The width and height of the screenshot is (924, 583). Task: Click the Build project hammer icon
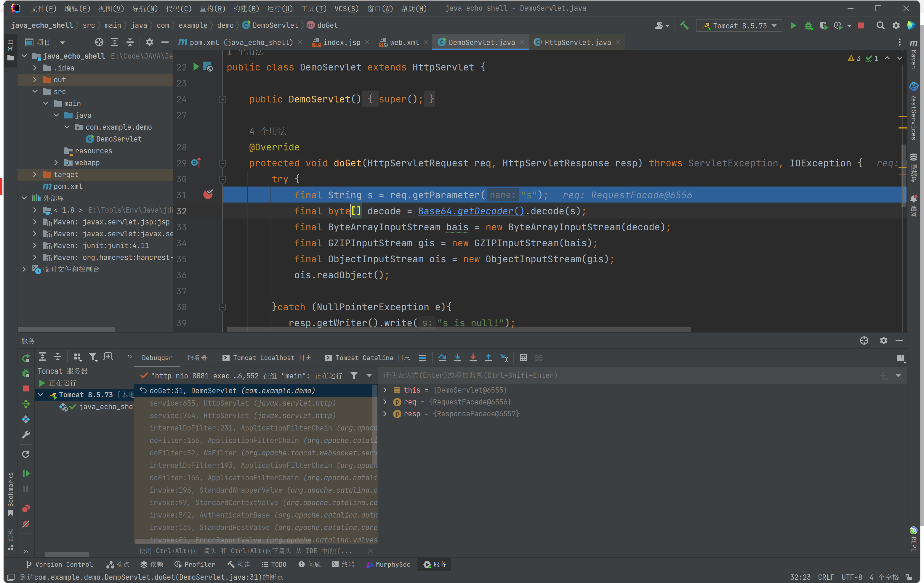[x=684, y=25]
